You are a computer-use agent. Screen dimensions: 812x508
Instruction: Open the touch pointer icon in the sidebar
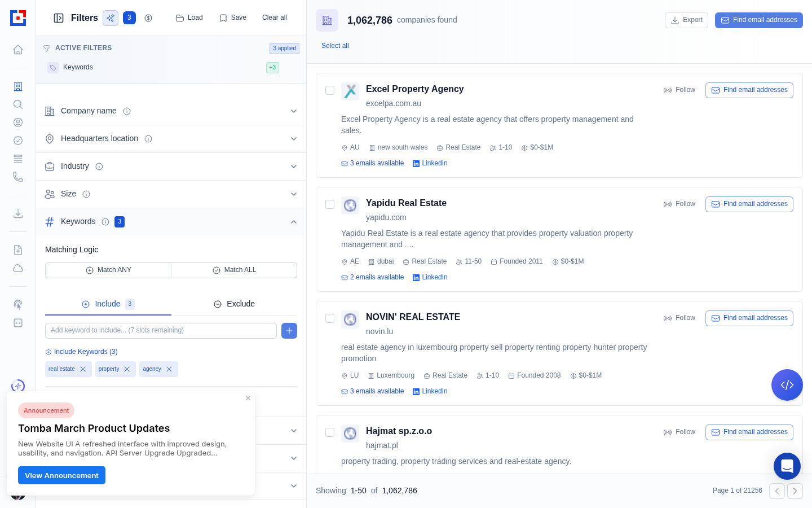click(18, 305)
